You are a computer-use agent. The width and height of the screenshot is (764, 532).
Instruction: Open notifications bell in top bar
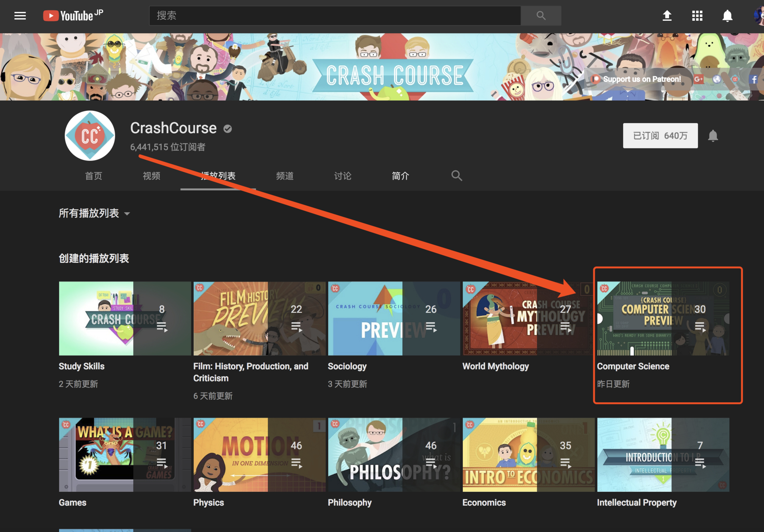pyautogui.click(x=727, y=16)
